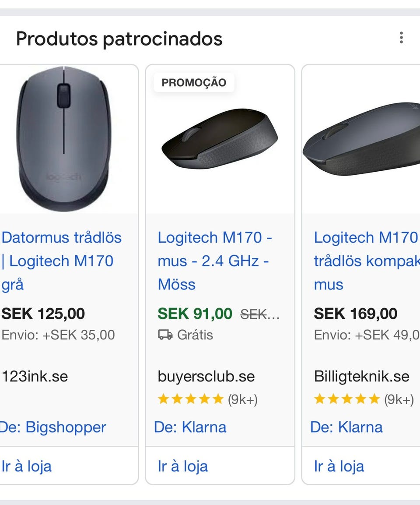Click the free delivery truck icon
This screenshot has height=505, width=420.
(x=165, y=335)
